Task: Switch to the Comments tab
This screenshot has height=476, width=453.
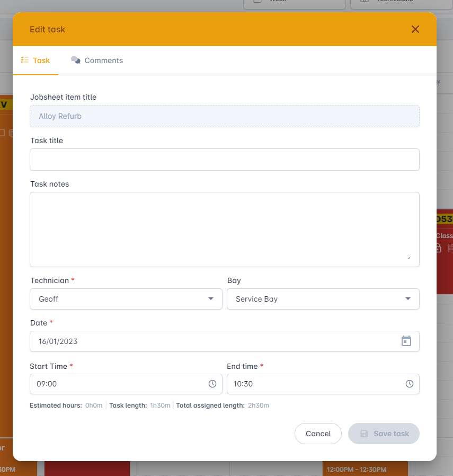Action: [x=97, y=60]
